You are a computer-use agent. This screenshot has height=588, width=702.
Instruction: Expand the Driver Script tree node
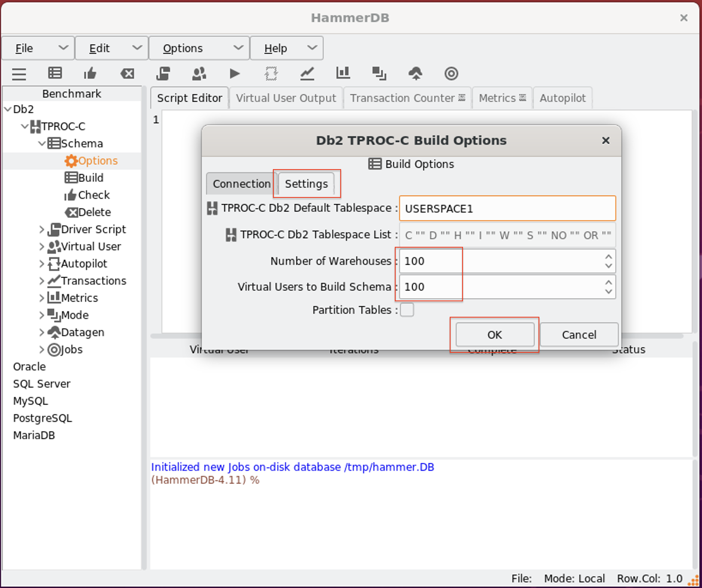tap(42, 230)
